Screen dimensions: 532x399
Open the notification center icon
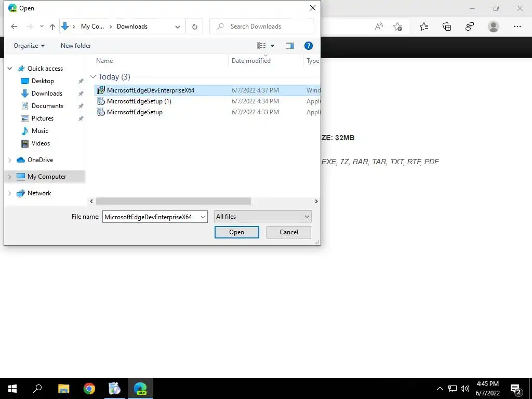tap(516, 389)
